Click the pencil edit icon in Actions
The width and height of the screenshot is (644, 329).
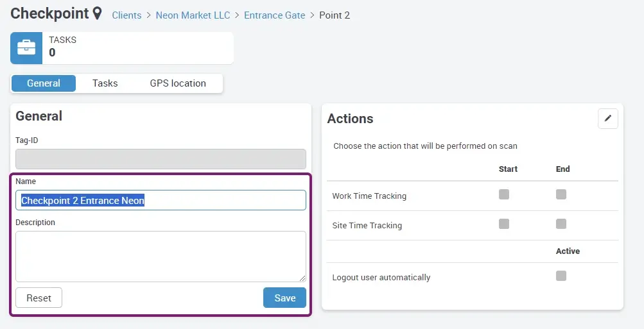[x=607, y=119]
